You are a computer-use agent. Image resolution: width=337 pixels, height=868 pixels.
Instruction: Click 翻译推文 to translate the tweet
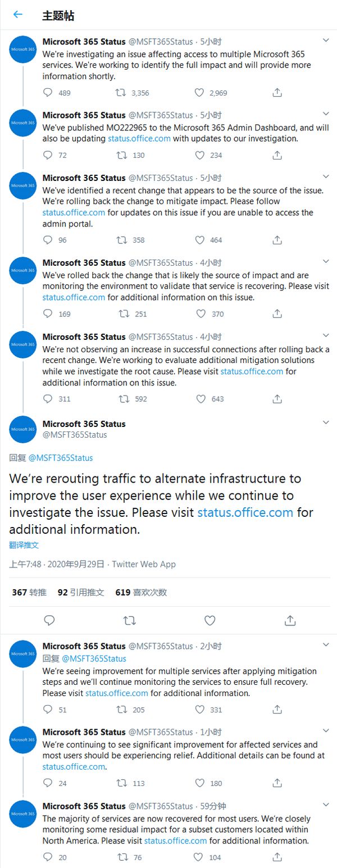[x=24, y=545]
